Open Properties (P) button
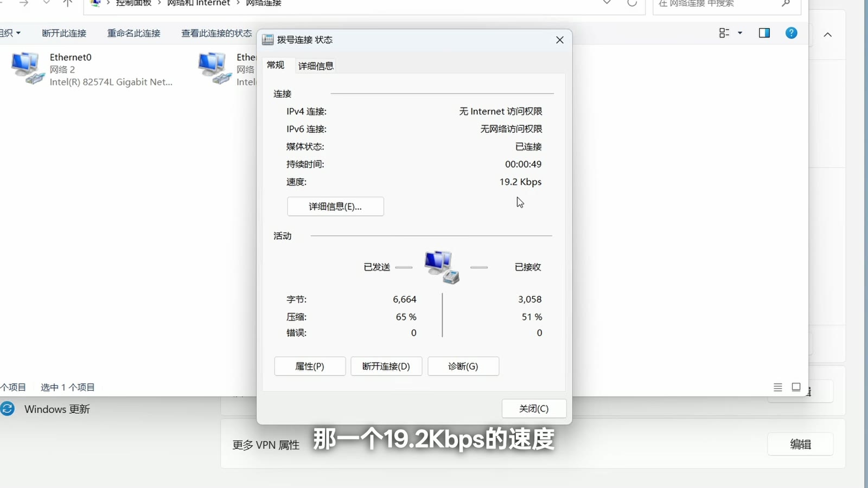This screenshot has height=488, width=868. 310,367
